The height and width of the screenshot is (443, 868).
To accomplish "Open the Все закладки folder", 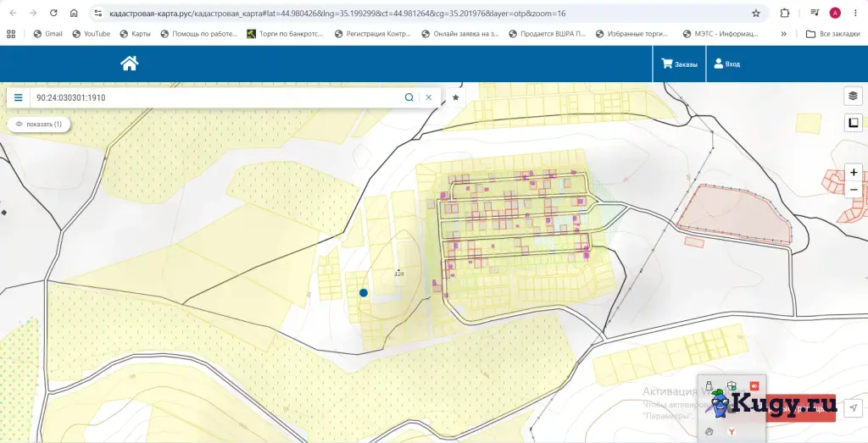I will point(833,34).
